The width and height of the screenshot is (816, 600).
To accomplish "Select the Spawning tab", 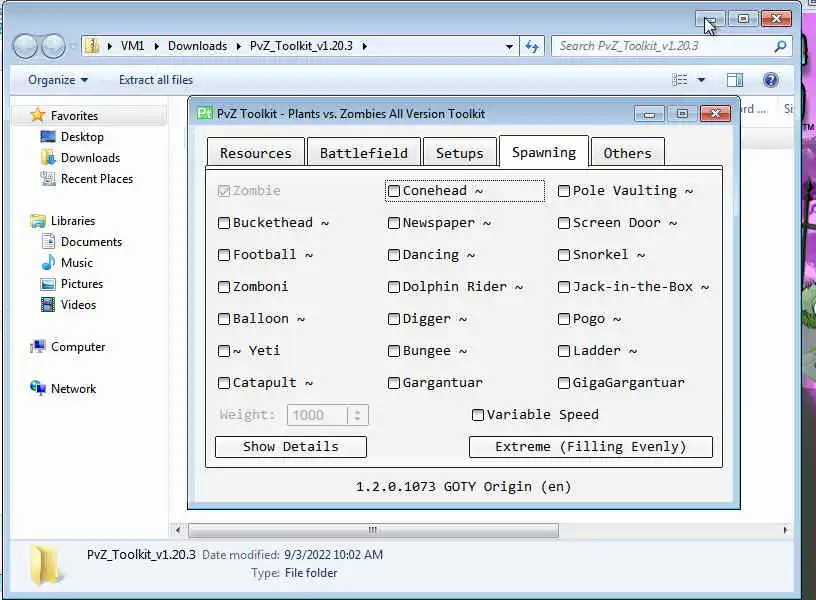I will (544, 152).
